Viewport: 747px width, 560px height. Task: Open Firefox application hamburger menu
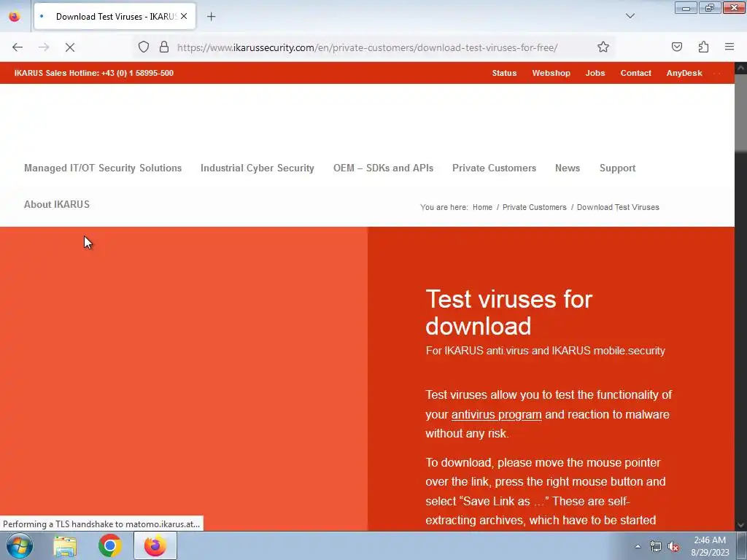click(x=729, y=47)
